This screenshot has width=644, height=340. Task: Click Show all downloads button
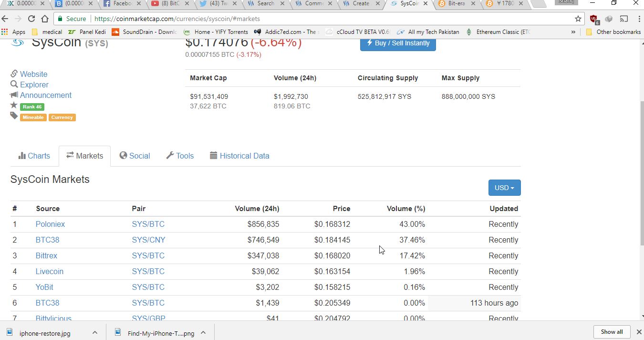pos(612,332)
